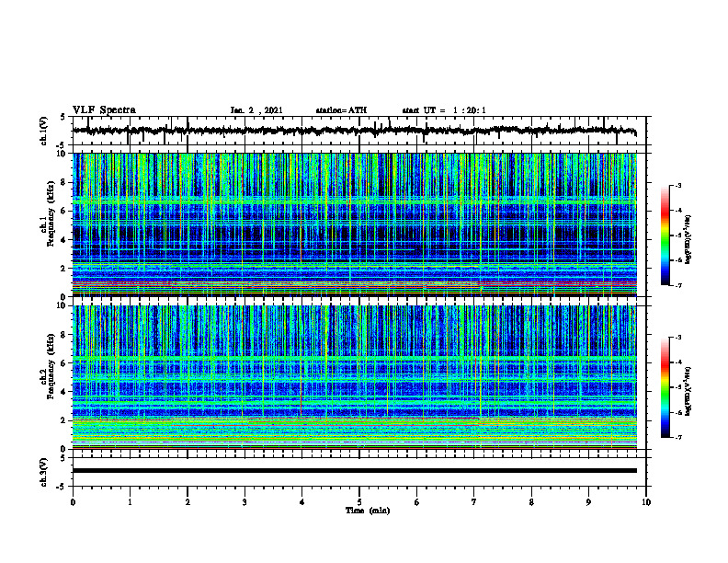Click the ch.1 spectrogram panel
The image size is (728, 563).
[x=354, y=224]
